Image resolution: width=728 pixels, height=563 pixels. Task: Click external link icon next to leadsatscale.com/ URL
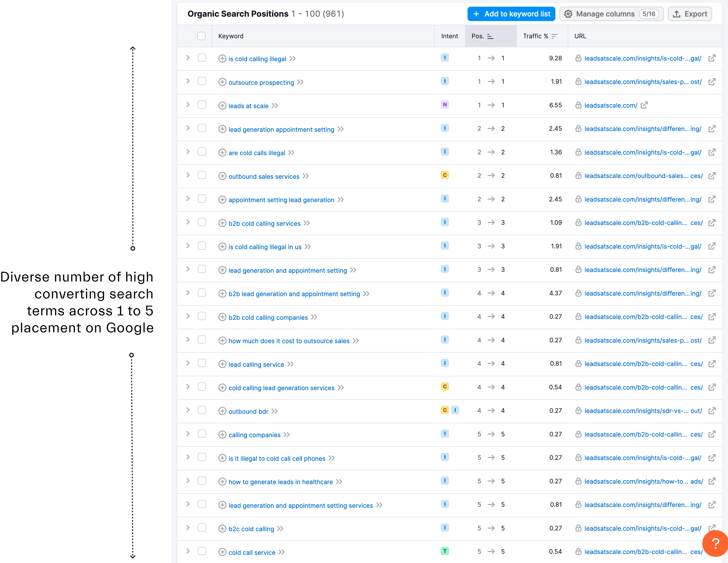pos(644,105)
